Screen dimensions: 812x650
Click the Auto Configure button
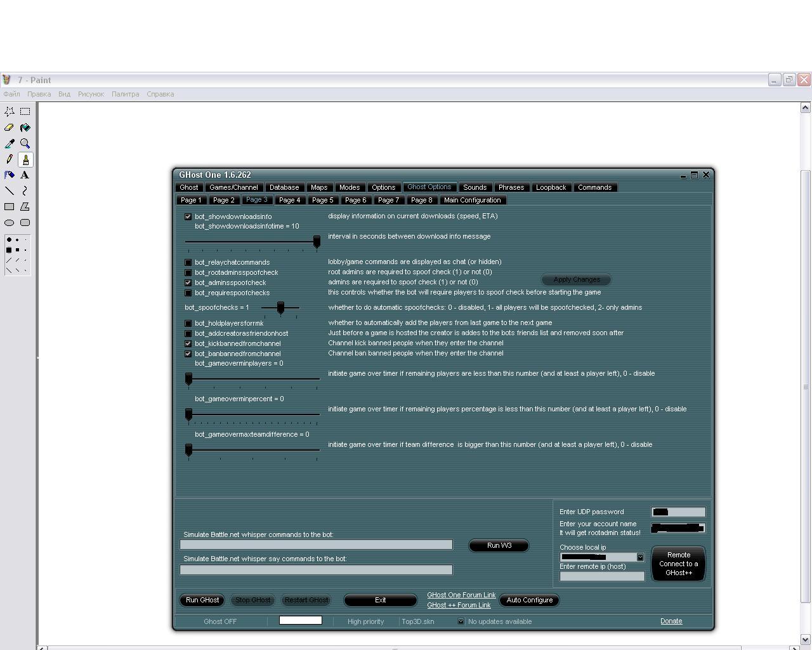[530, 600]
